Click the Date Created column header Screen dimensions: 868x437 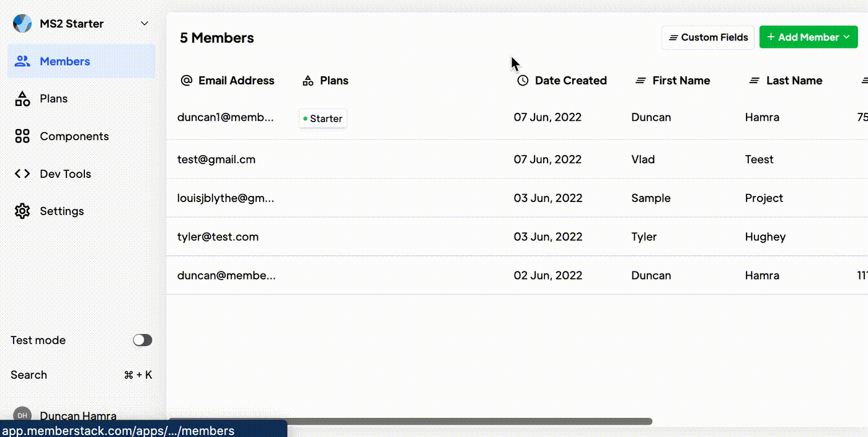coord(562,81)
